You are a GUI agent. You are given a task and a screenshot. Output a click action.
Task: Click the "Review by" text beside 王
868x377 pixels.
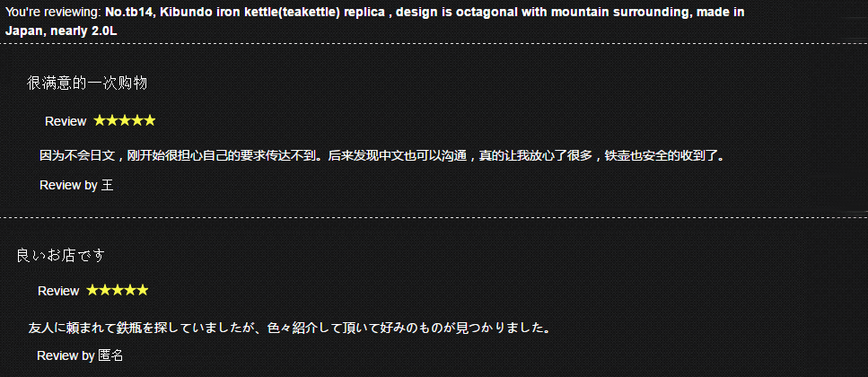(x=68, y=185)
